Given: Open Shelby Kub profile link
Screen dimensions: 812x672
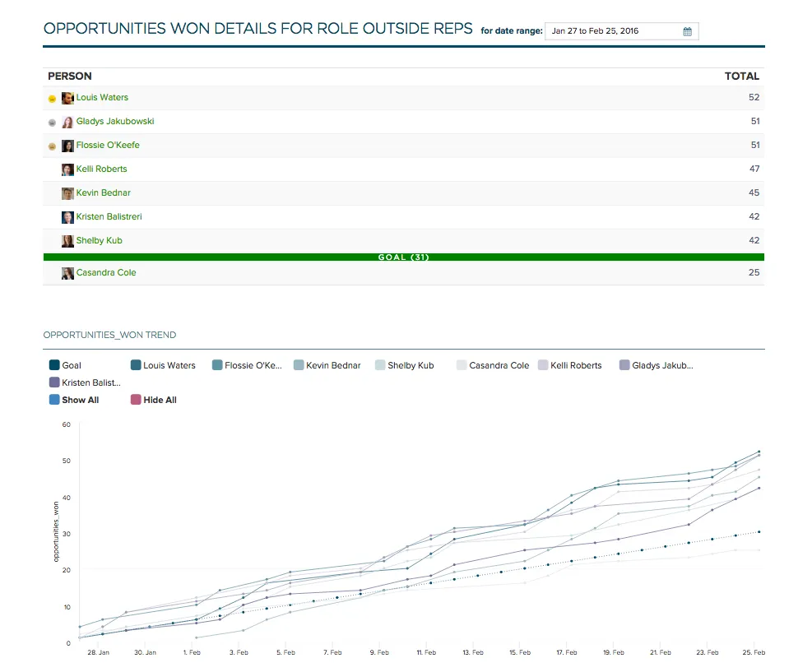Looking at the screenshot, I should coord(99,240).
